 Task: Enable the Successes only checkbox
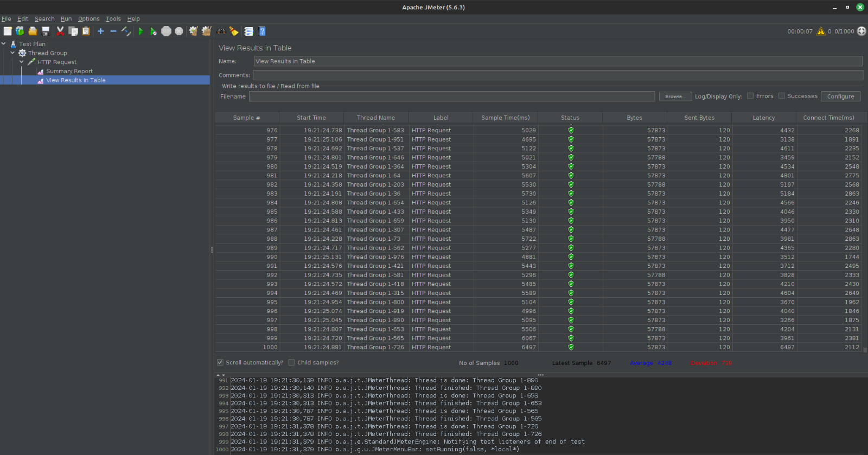point(782,96)
